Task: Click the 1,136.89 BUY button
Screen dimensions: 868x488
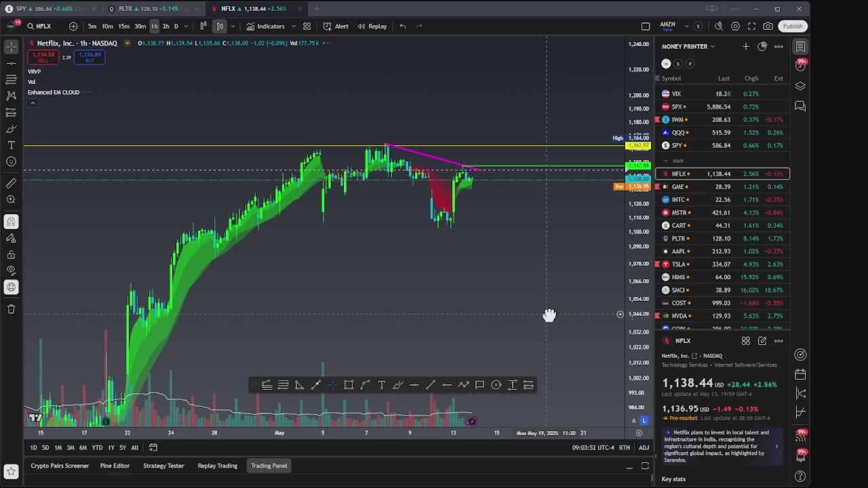Action: [90, 58]
